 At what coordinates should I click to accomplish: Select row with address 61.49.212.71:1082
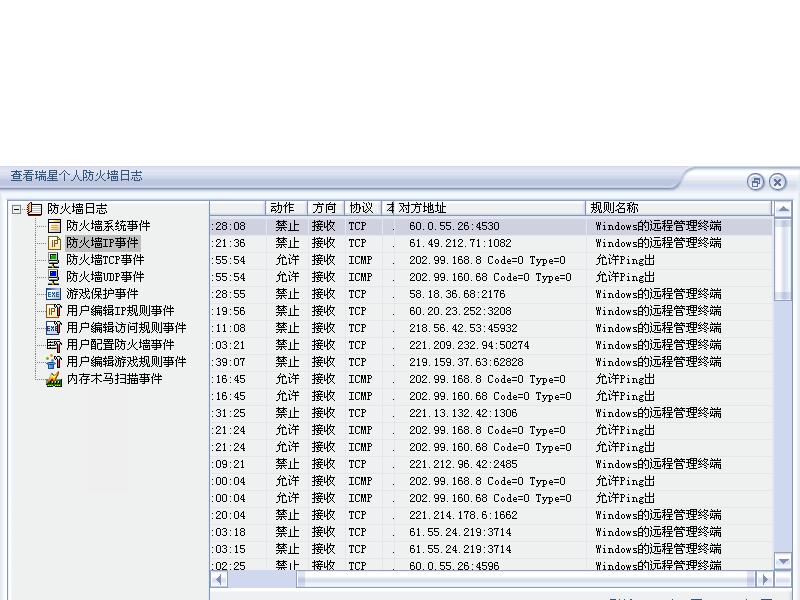click(x=491, y=243)
